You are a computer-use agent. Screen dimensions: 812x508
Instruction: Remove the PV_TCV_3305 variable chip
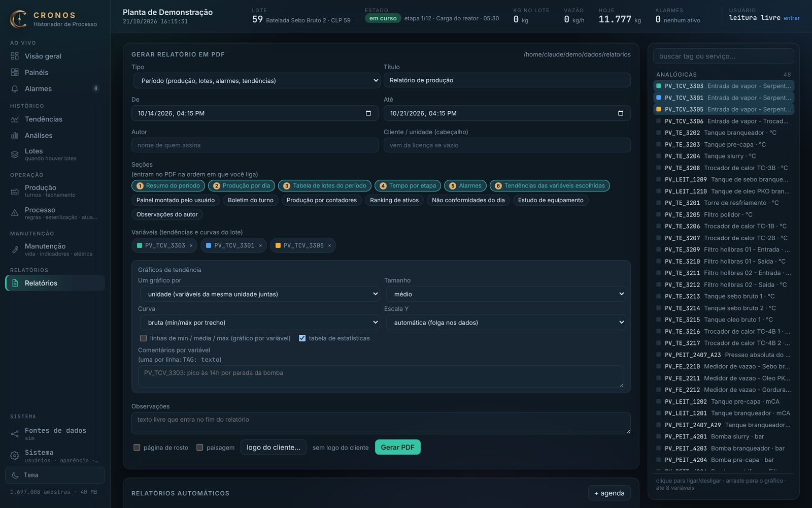coord(329,246)
